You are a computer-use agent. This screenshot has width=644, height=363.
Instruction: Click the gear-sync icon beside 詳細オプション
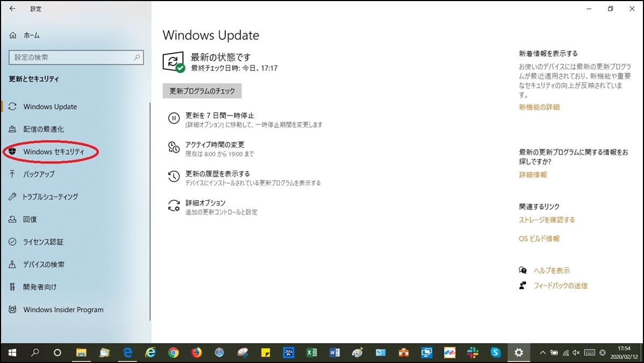tap(174, 206)
